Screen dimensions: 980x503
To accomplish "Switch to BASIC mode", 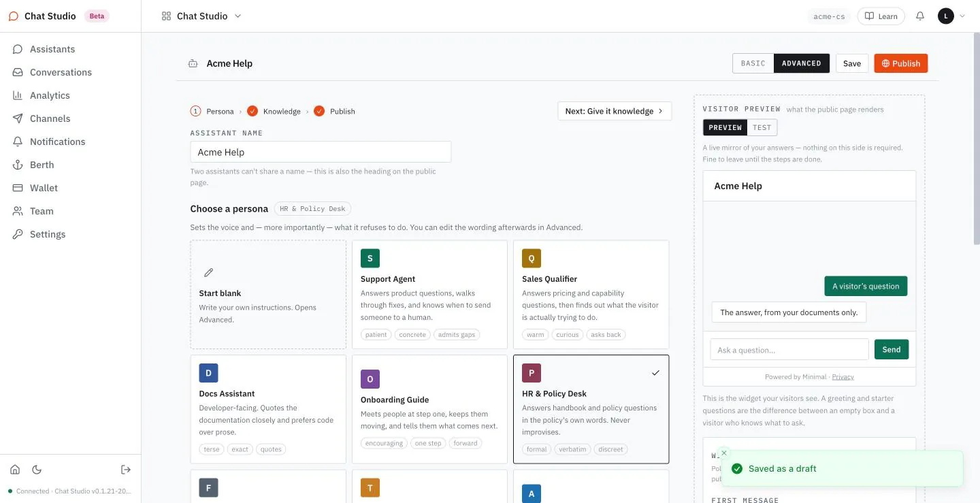I will (x=753, y=63).
